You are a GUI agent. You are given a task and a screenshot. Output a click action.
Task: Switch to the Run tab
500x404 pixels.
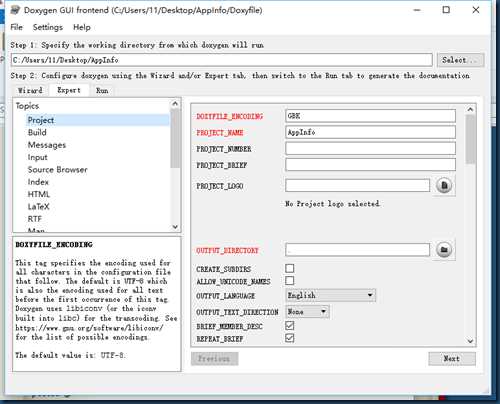102,90
